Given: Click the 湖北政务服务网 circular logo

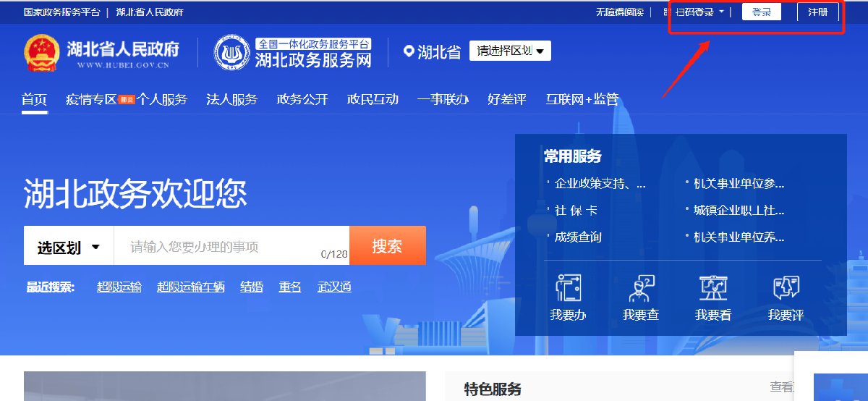Looking at the screenshot, I should (x=231, y=52).
